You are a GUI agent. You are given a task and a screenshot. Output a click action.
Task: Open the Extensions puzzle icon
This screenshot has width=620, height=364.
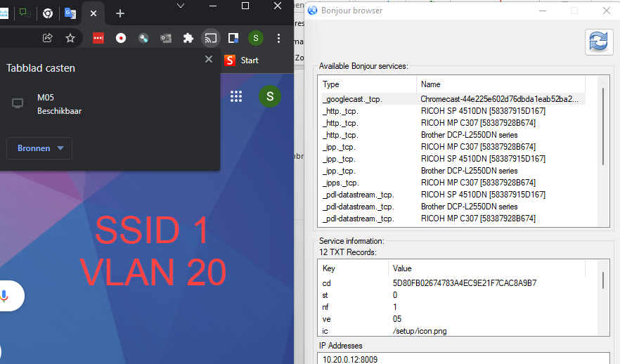tap(188, 38)
